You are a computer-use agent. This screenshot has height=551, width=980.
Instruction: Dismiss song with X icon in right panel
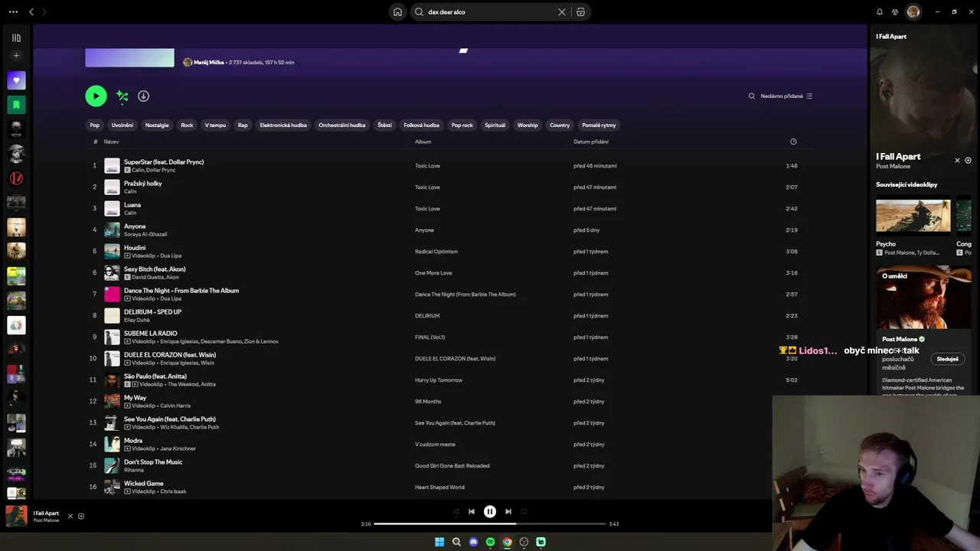point(957,161)
